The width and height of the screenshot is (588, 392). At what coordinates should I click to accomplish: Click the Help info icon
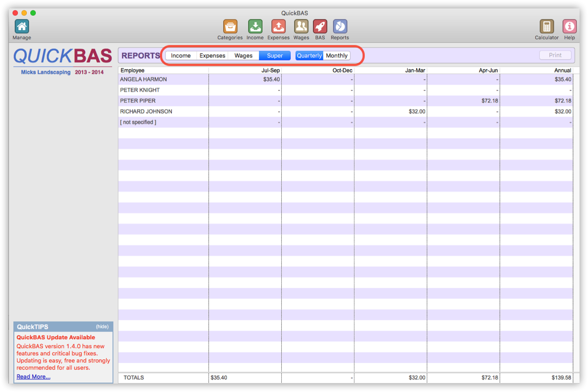569,27
